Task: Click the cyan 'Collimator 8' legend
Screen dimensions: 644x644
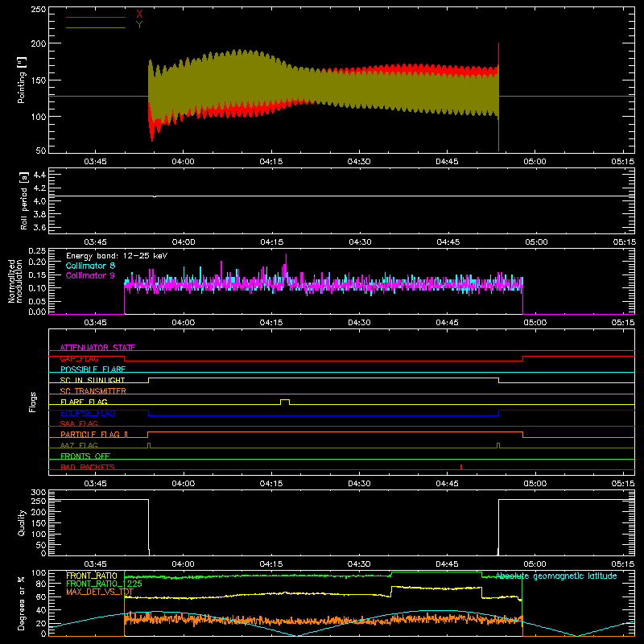Action: 90,266
